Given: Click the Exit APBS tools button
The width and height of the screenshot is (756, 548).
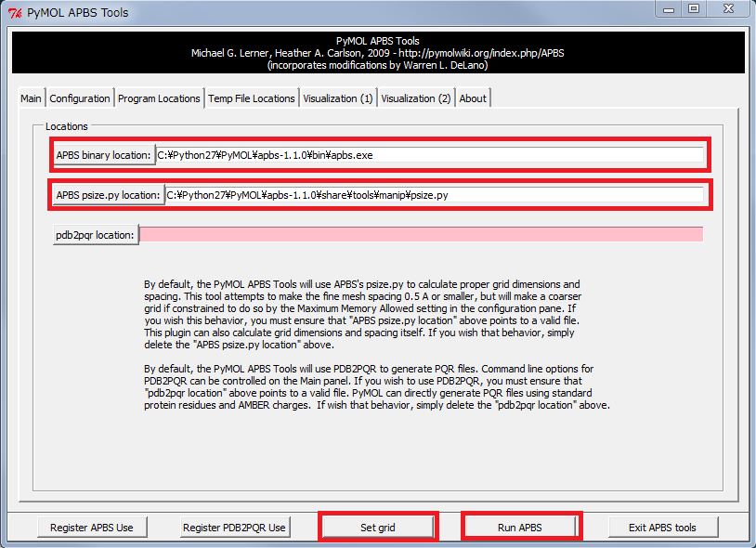Looking at the screenshot, I should [x=662, y=528].
